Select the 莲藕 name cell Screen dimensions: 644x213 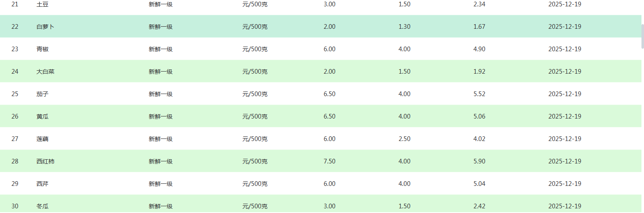(x=42, y=139)
